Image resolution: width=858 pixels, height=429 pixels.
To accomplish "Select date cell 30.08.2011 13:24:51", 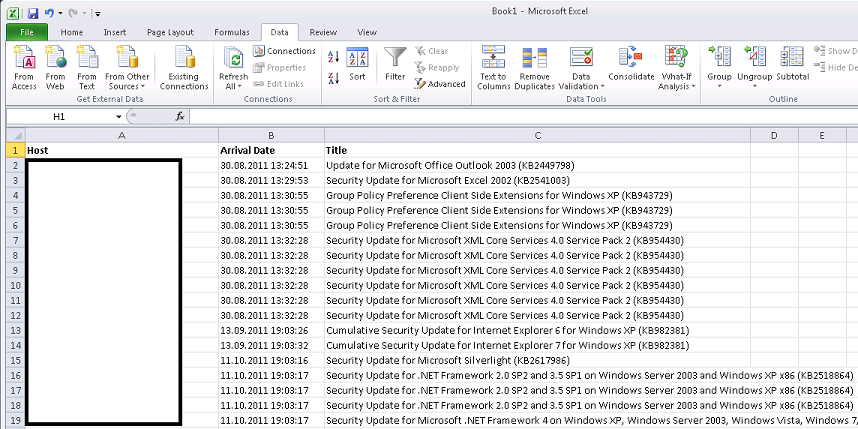I will [271, 165].
